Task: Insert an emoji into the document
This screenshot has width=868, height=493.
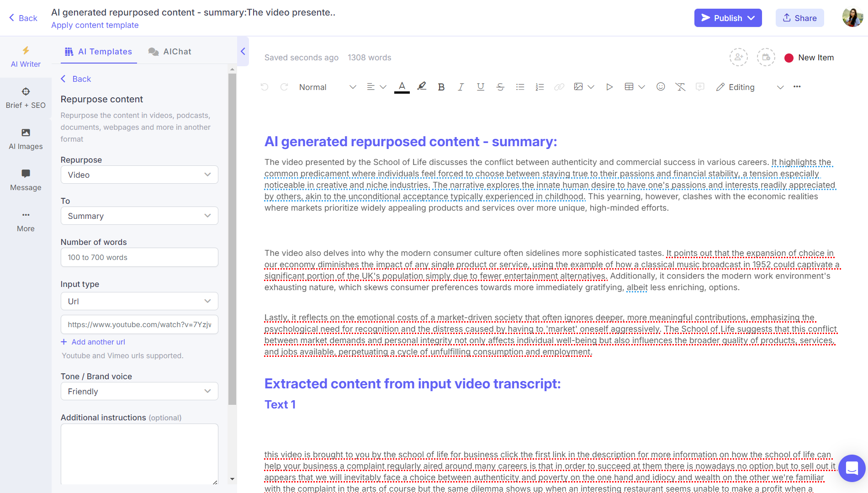Action: click(x=661, y=86)
